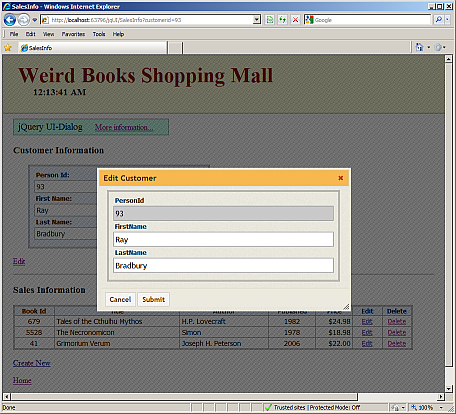Click the browser Forward arrow button
Screen dimensions: 456x414
point(23,20)
